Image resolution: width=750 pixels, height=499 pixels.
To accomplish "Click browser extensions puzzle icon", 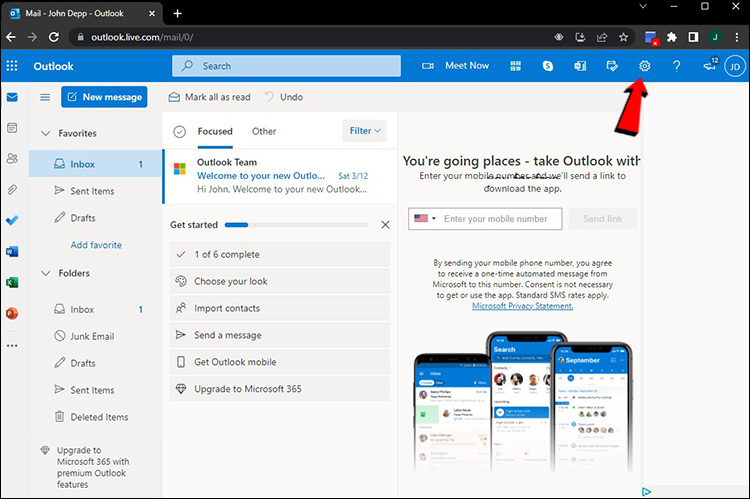I will (672, 37).
